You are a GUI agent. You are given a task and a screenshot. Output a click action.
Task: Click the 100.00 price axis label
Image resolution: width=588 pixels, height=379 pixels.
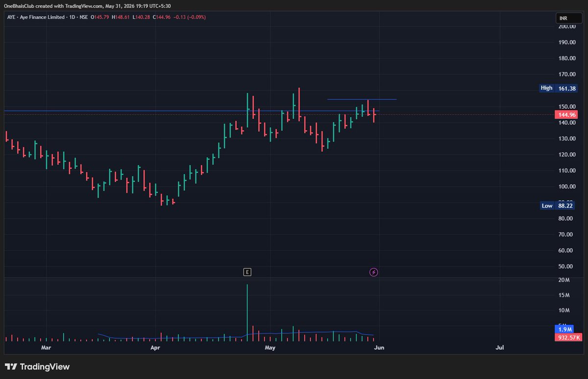(566, 187)
